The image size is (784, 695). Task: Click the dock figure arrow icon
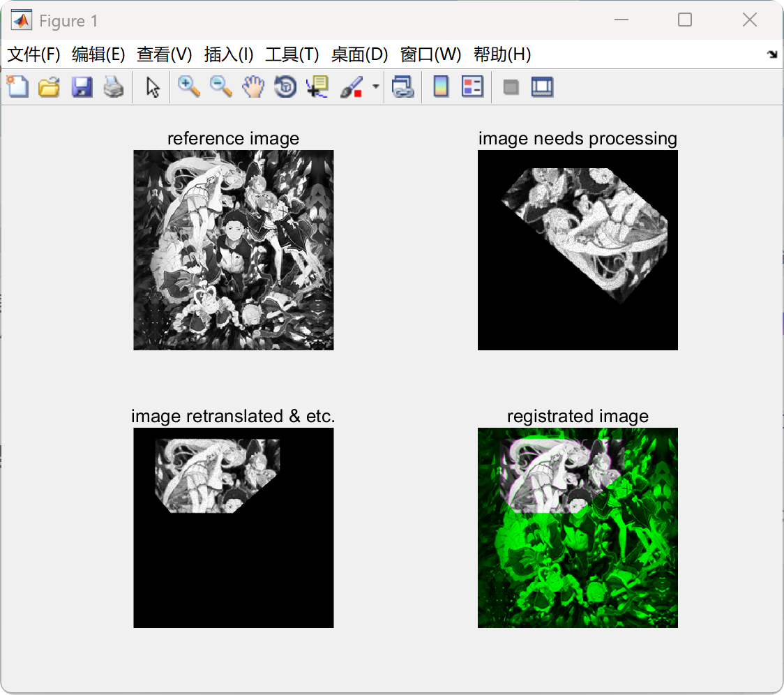(x=772, y=54)
